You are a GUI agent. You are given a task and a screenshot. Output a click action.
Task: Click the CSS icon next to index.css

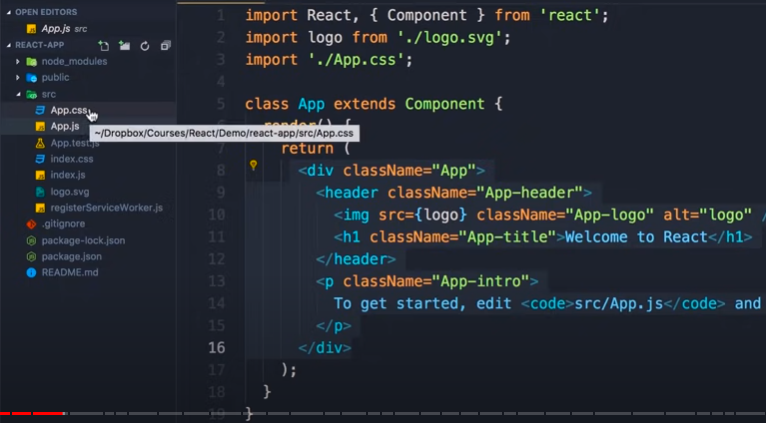click(41, 159)
